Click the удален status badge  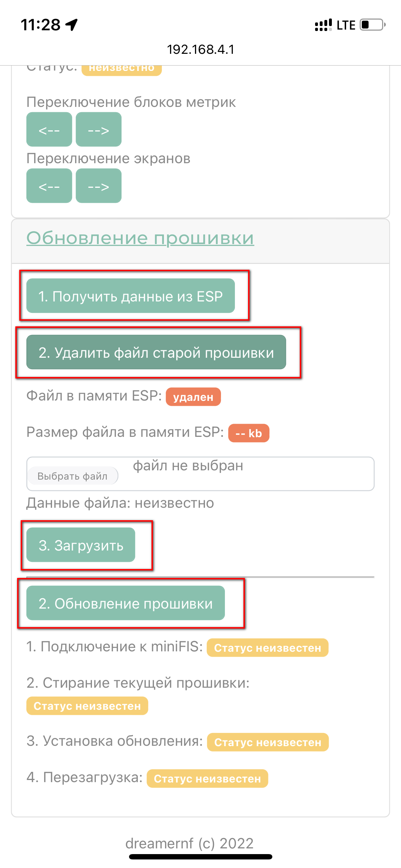[x=193, y=397]
